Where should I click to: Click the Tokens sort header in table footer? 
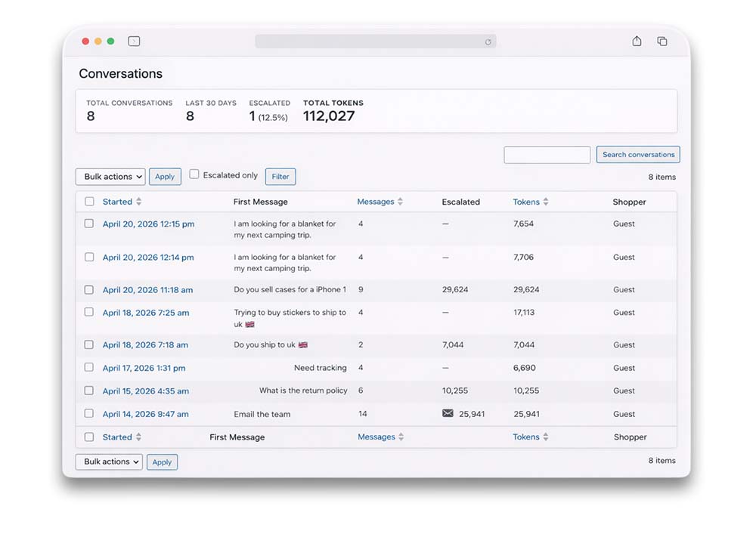pos(530,437)
